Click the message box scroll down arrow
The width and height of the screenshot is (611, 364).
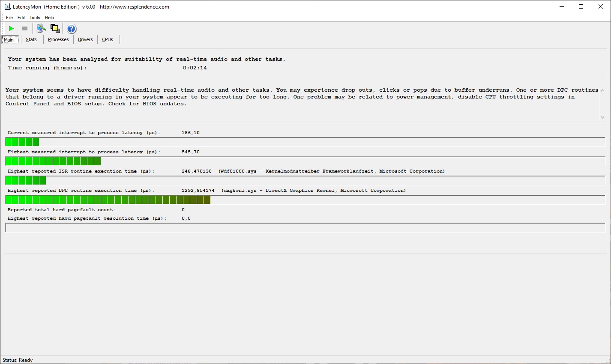pyautogui.click(x=602, y=117)
